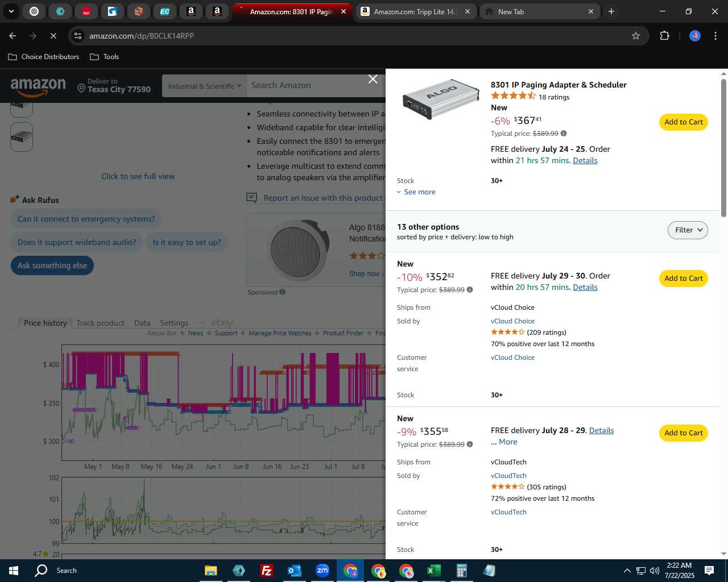728x582 pixels.
Task: Select the lower product image thumbnail
Action: click(22, 137)
